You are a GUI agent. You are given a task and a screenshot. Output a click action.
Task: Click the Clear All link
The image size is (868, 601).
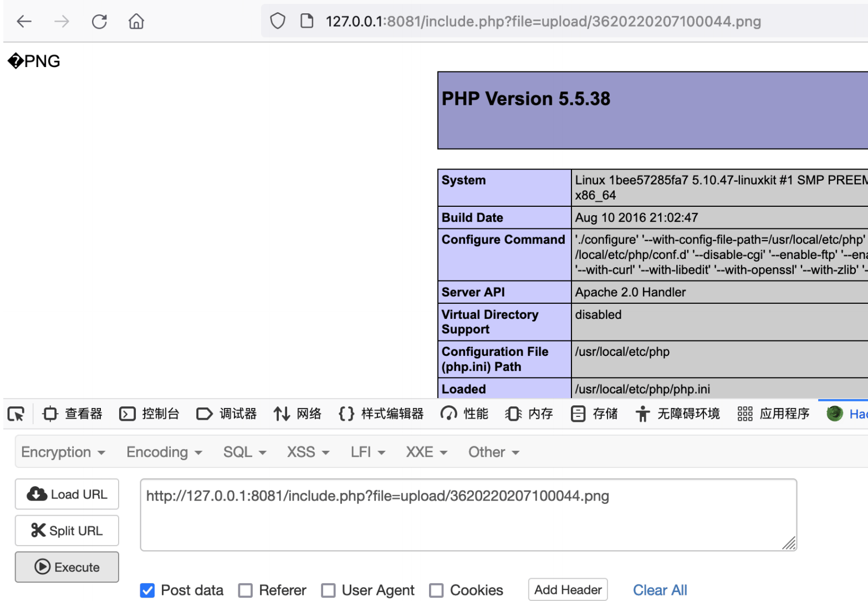tap(660, 590)
